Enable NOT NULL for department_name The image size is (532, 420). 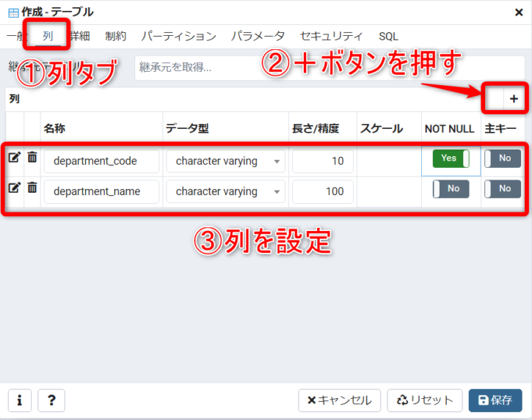pyautogui.click(x=451, y=189)
